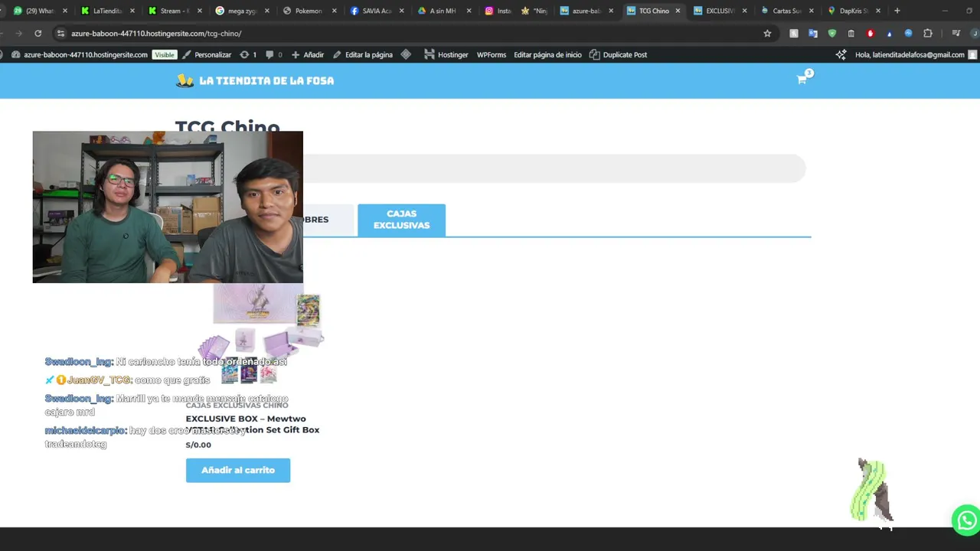Open the Chrome profile avatar J
The width and height of the screenshot is (980, 551).
[x=975, y=34]
